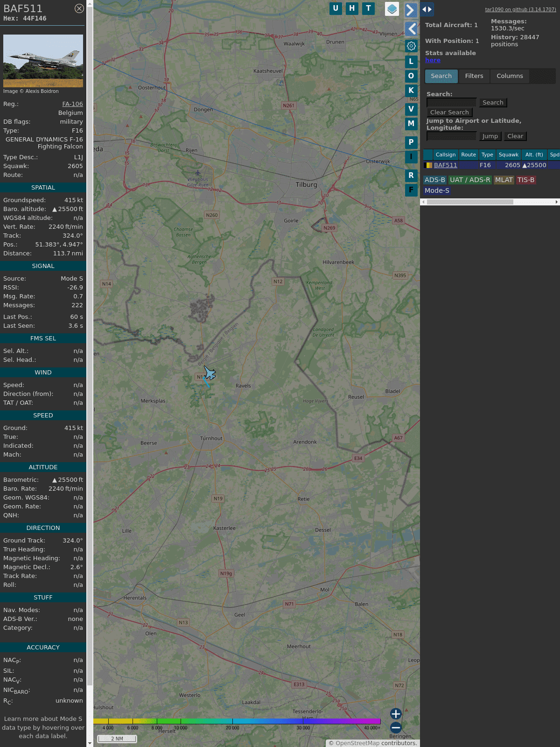Viewport: 560px width, 747px height.
Task: Open the OpenStreetMap attribution link
Action: click(357, 743)
